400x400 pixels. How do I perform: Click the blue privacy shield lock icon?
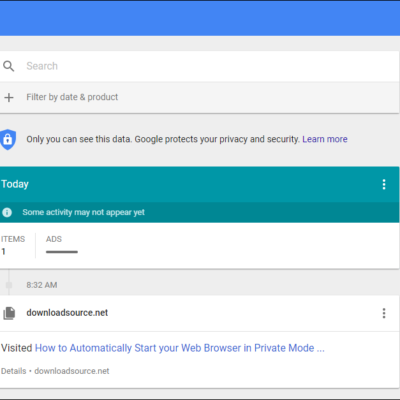coord(8,139)
